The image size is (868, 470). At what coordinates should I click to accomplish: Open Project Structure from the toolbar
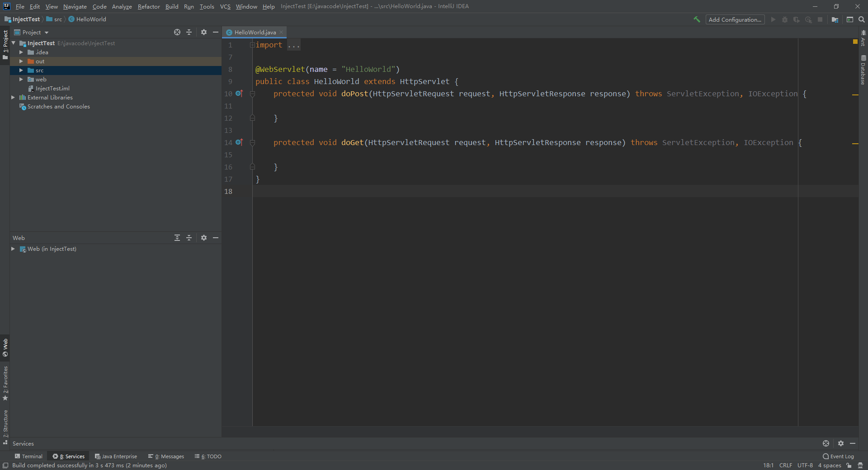pyautogui.click(x=835, y=19)
